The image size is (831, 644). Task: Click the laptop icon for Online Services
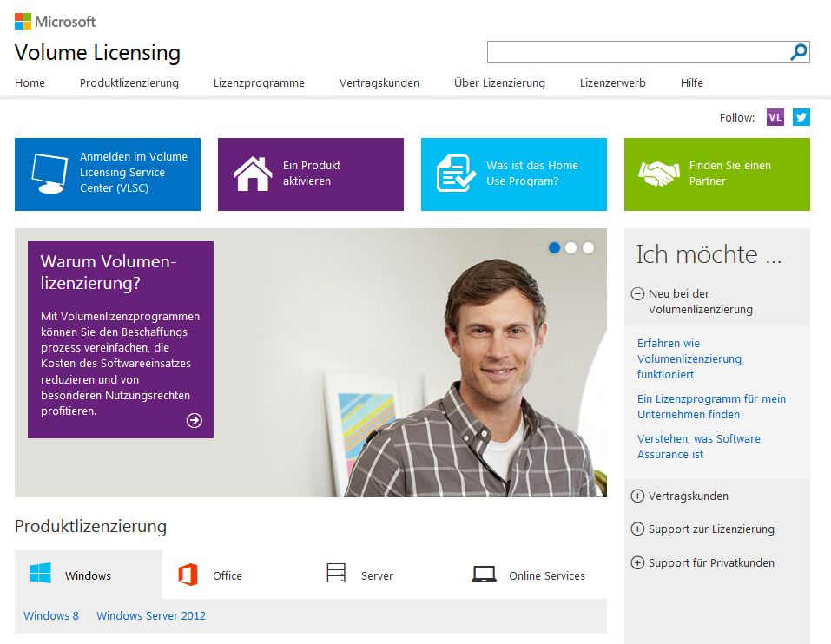485,574
